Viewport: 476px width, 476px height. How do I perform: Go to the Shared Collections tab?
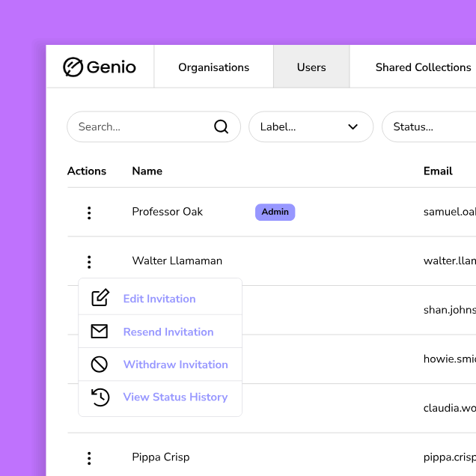[423, 67]
